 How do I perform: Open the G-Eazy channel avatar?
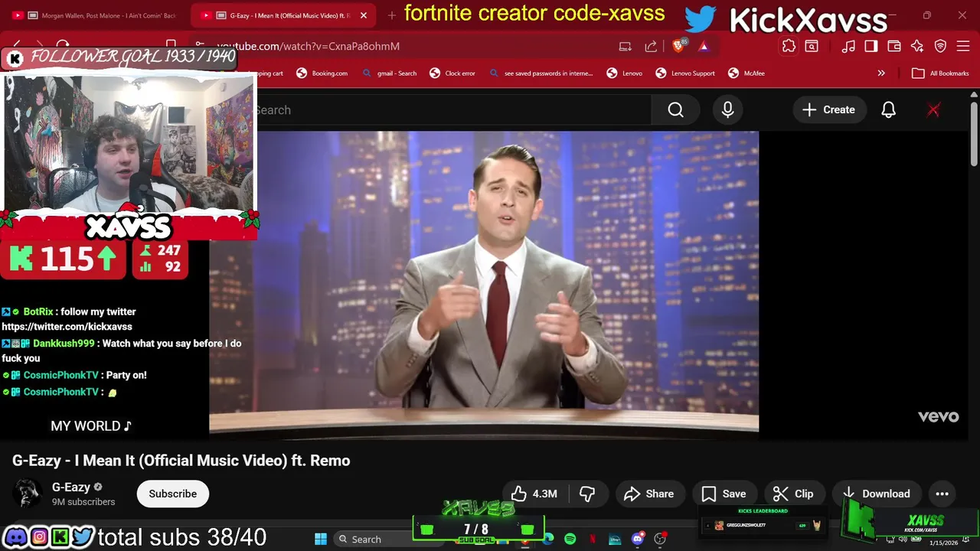click(x=27, y=494)
